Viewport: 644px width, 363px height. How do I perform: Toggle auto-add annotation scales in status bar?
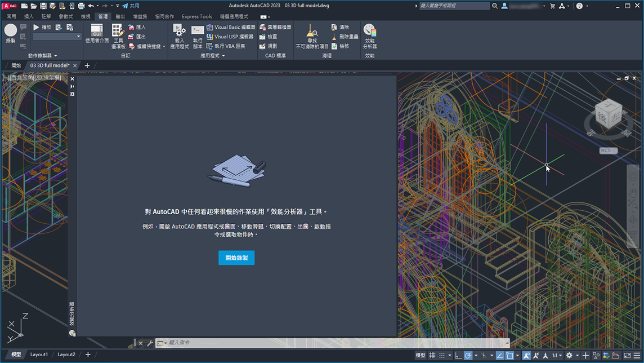click(536, 355)
